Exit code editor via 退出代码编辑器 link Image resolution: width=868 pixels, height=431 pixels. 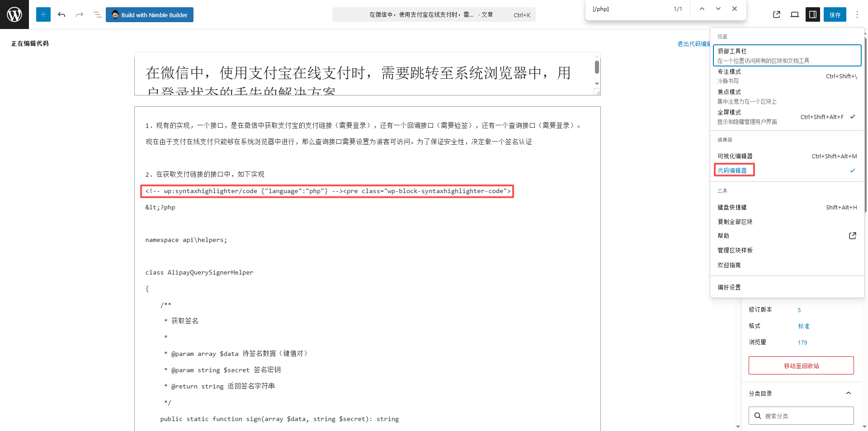coord(693,44)
